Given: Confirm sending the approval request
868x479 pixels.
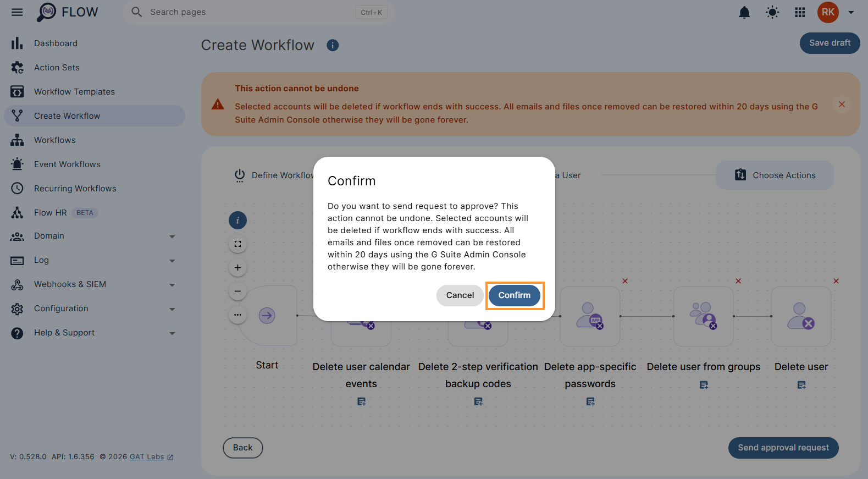Looking at the screenshot, I should pyautogui.click(x=515, y=295).
